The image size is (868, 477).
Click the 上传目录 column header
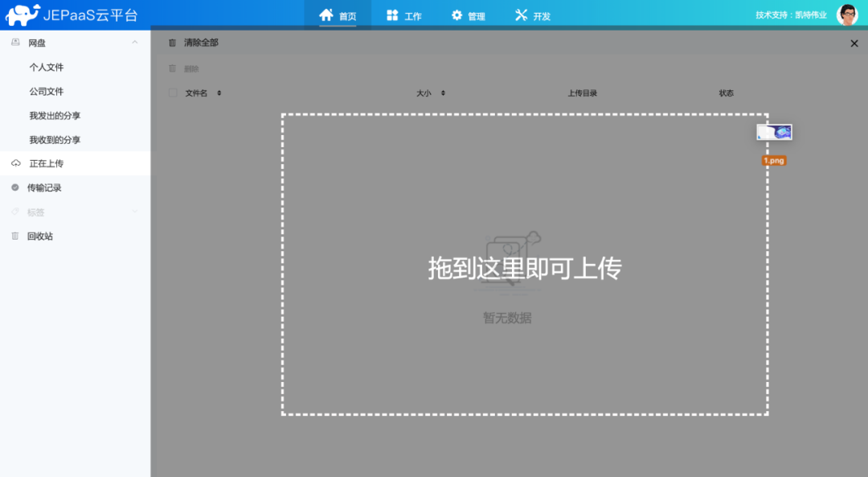coord(583,93)
